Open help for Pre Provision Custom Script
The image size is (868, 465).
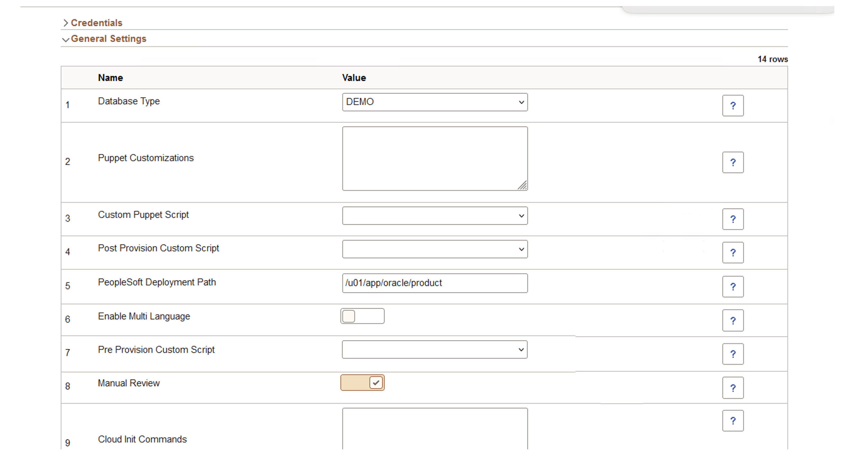click(733, 354)
